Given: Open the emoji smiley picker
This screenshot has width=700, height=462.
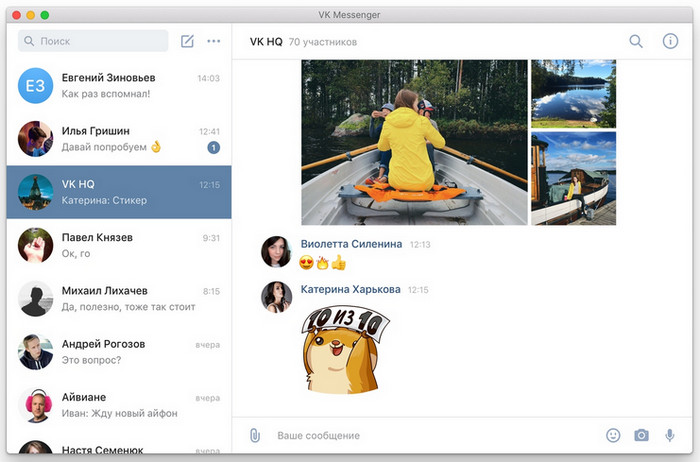Looking at the screenshot, I should [x=613, y=435].
